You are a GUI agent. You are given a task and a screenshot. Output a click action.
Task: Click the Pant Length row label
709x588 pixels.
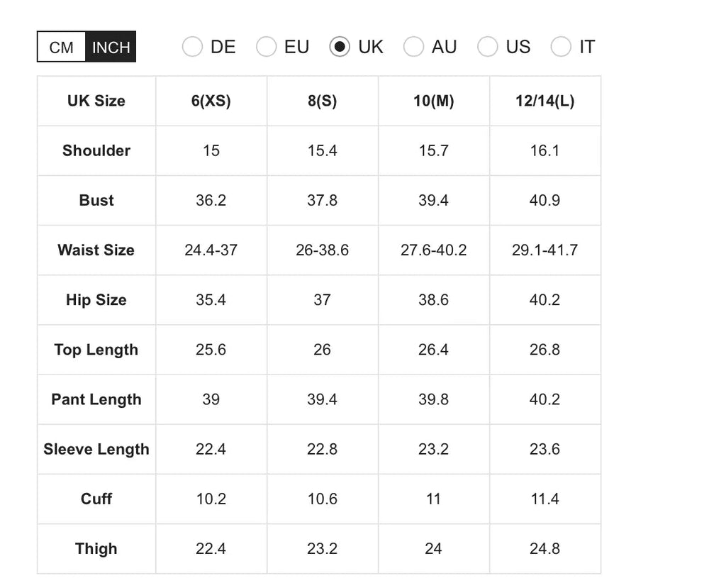click(x=96, y=399)
